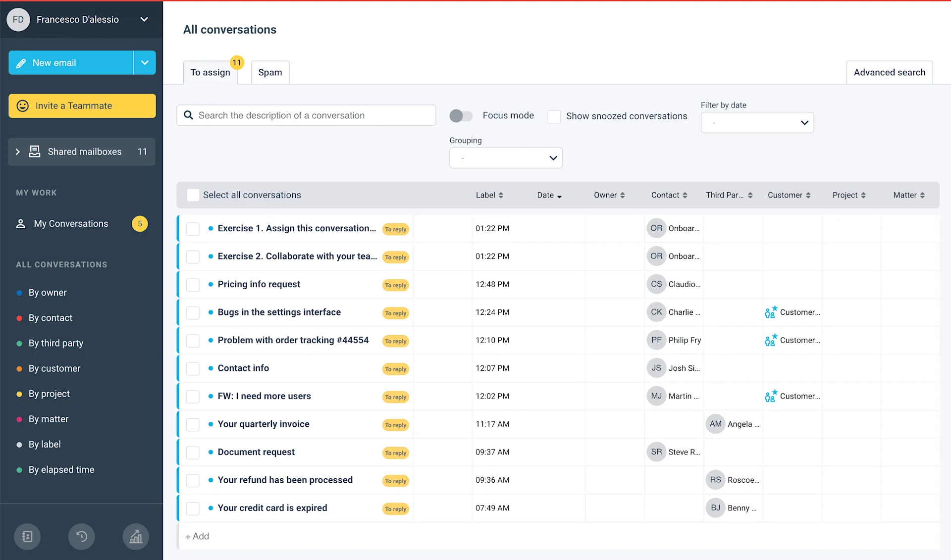951x560 pixels.
Task: Click the Invite a Teammate button
Action: [x=82, y=105]
